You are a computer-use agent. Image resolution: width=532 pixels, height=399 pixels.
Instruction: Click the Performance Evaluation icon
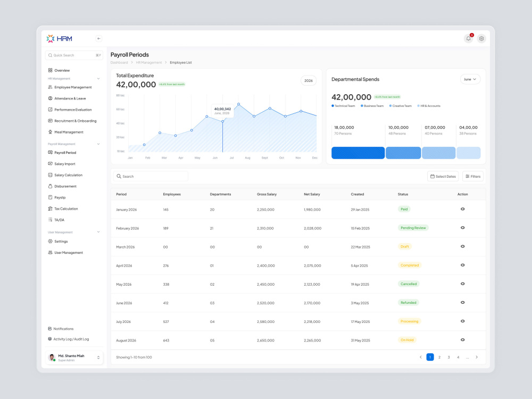pos(50,110)
